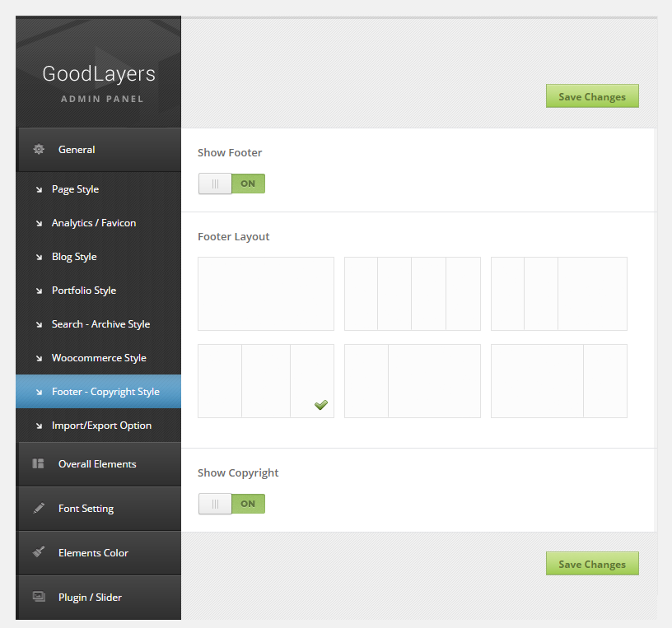Click the arrow icon next to Footer - Copyright Style

(x=39, y=392)
